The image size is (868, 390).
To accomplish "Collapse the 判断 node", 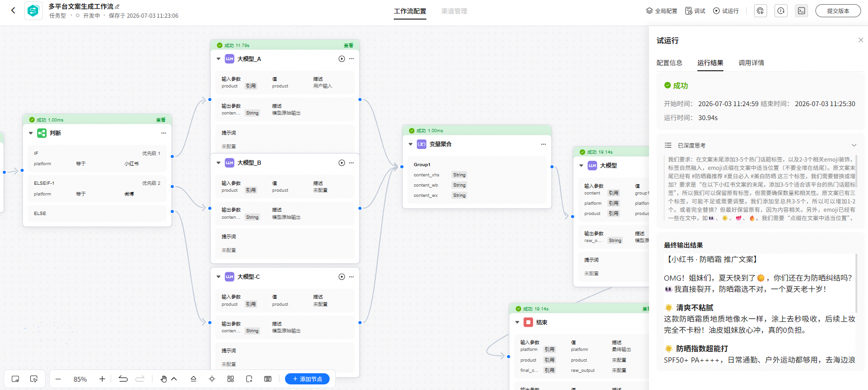I will (31, 133).
